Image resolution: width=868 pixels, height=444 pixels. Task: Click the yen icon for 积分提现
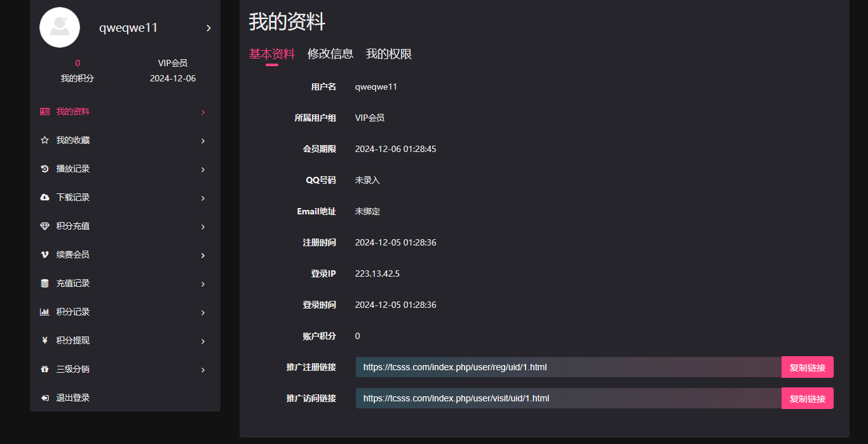(44, 341)
